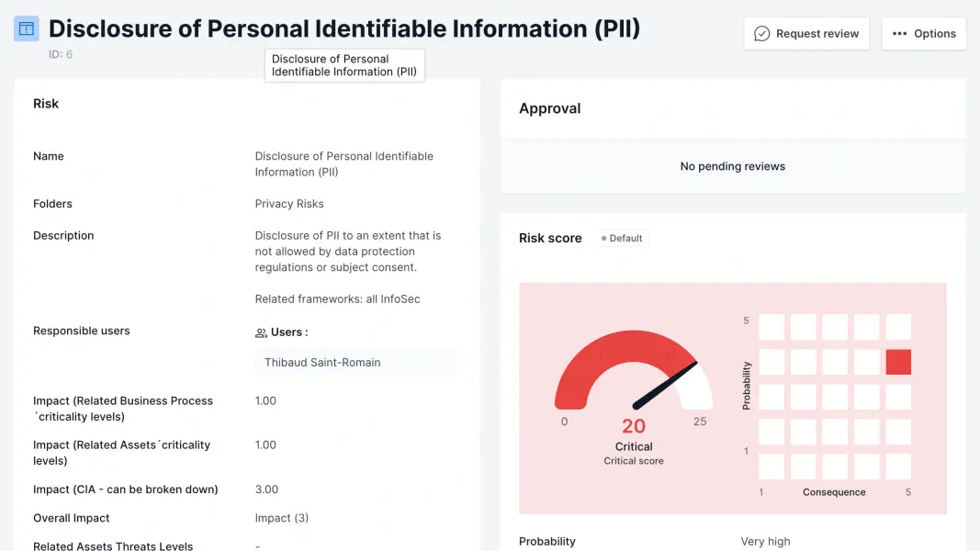Screen dimensions: 980x551
Task: Click the bottom-left cell of the risk matrix
Action: (772, 467)
